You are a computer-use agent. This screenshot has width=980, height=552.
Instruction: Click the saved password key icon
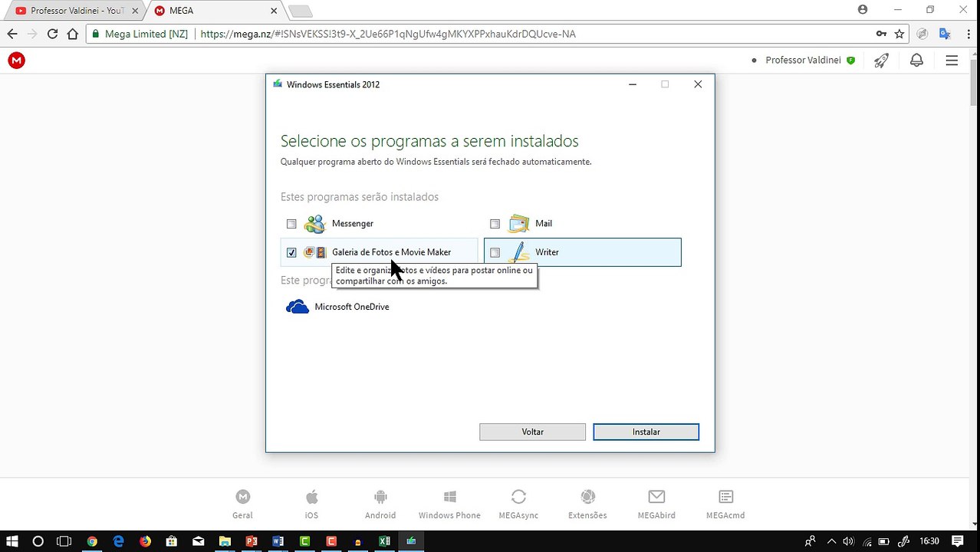tap(881, 34)
